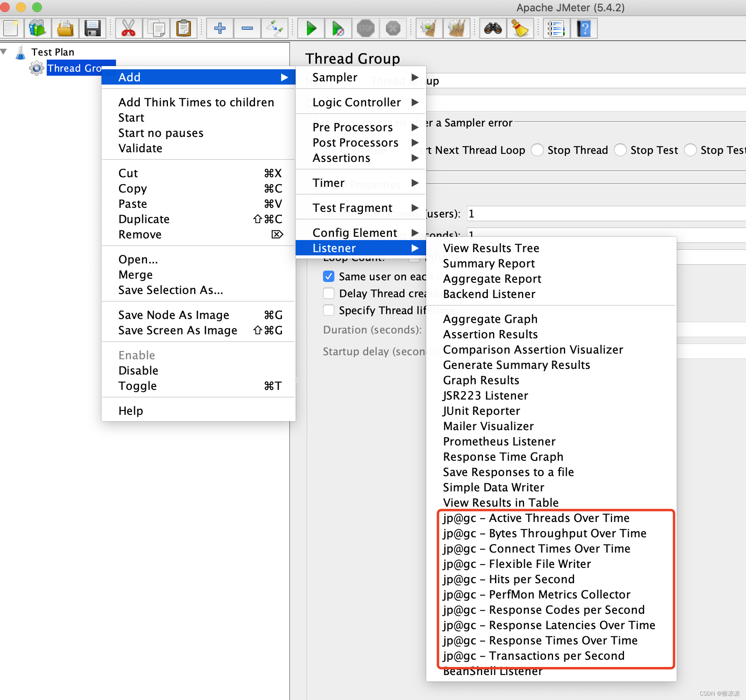The image size is (746, 700).
Task: Expand the Logic Controller submenu
Action: click(x=361, y=102)
